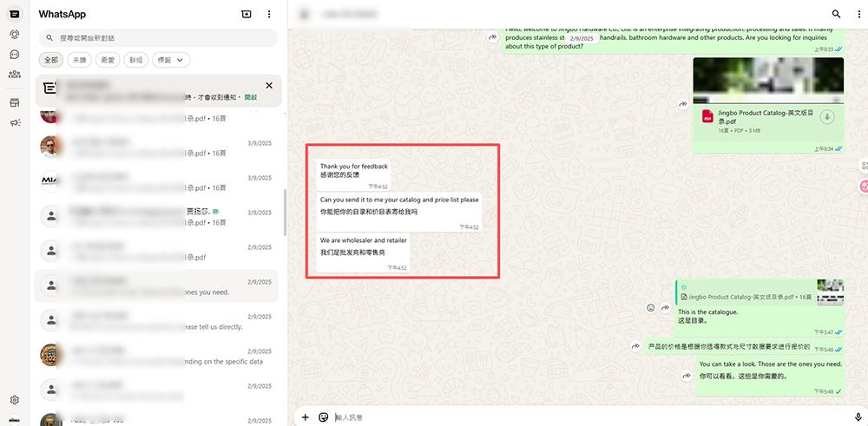Open the settings gear in sidebar
The width and height of the screenshot is (868, 426).
point(15,400)
